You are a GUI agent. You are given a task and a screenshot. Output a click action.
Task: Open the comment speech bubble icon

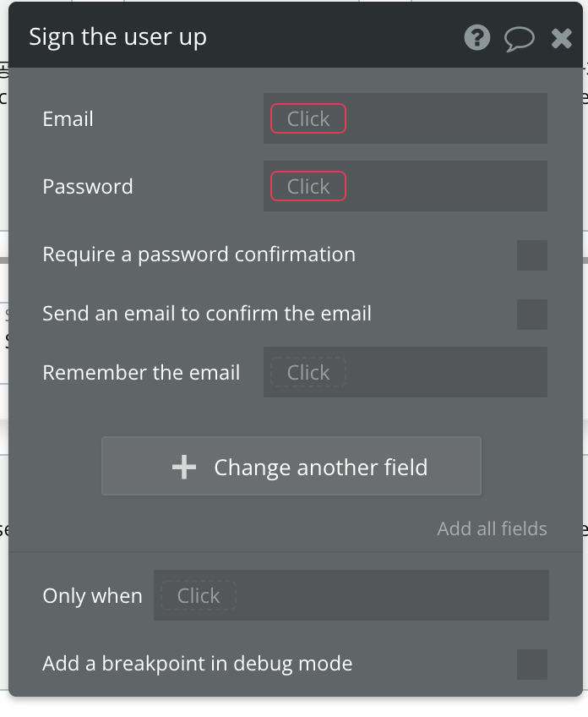click(x=520, y=38)
